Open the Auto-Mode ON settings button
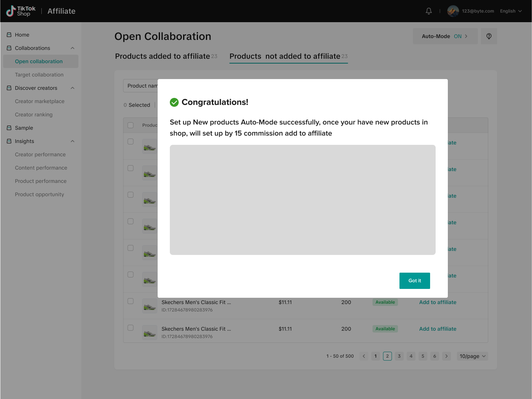The image size is (532, 399). 445,36
